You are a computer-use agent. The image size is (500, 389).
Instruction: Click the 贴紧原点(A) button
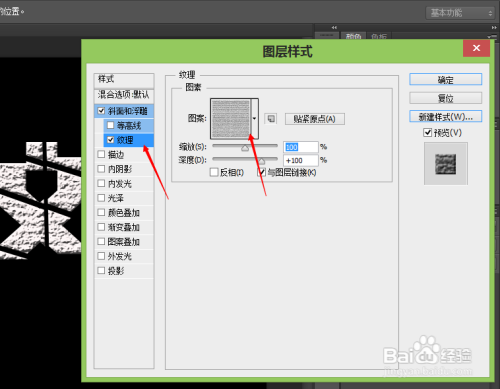tap(315, 119)
